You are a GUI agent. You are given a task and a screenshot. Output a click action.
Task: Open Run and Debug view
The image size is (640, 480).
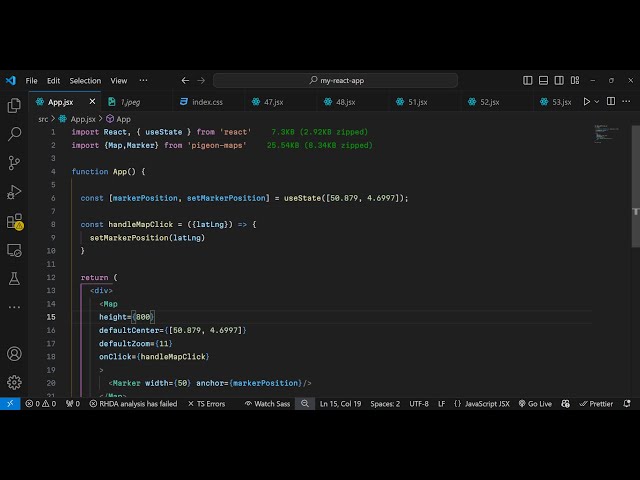click(x=14, y=191)
